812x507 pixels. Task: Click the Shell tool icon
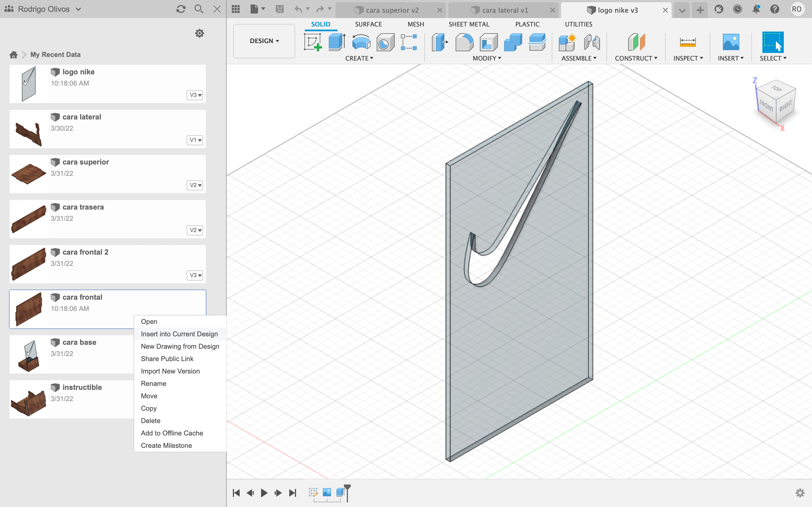[x=489, y=42]
